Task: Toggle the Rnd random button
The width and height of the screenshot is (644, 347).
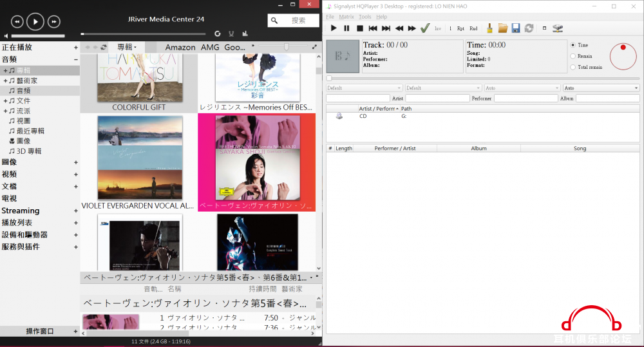Action: click(473, 28)
